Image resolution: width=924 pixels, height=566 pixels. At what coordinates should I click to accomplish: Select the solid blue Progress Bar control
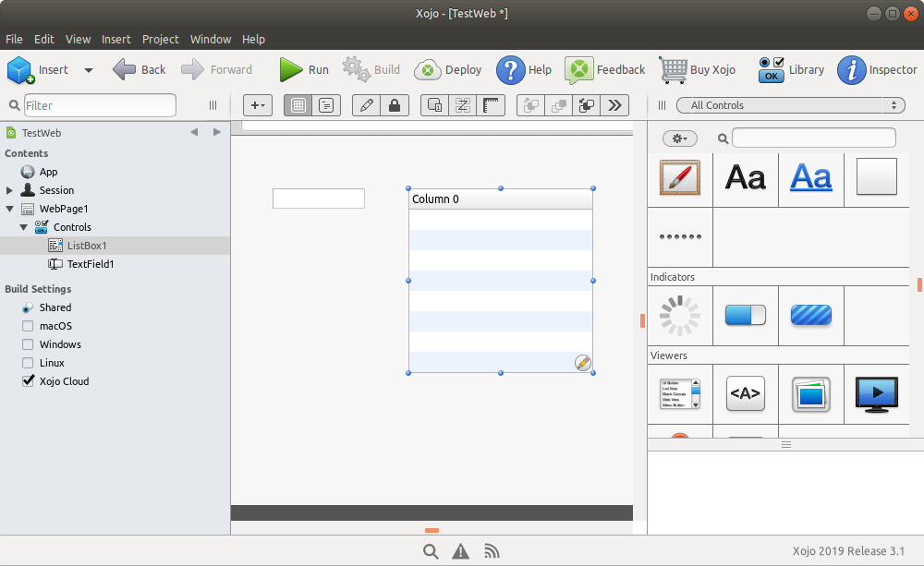pos(746,315)
